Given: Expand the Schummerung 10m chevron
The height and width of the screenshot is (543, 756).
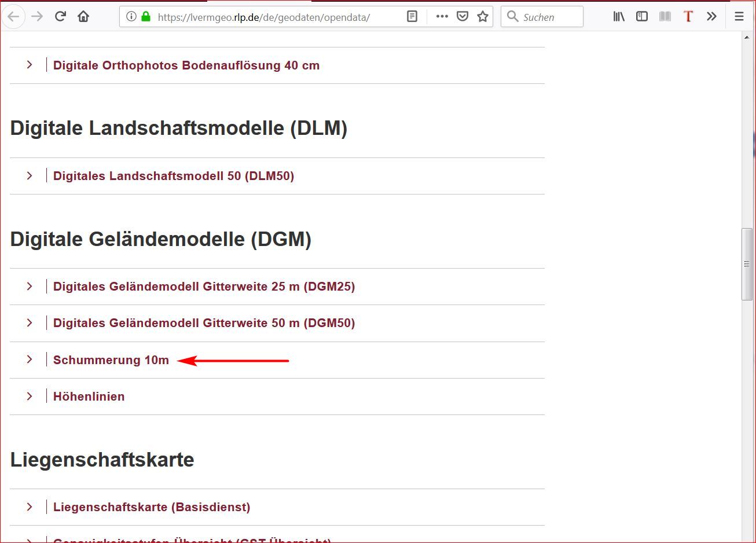Looking at the screenshot, I should (30, 359).
